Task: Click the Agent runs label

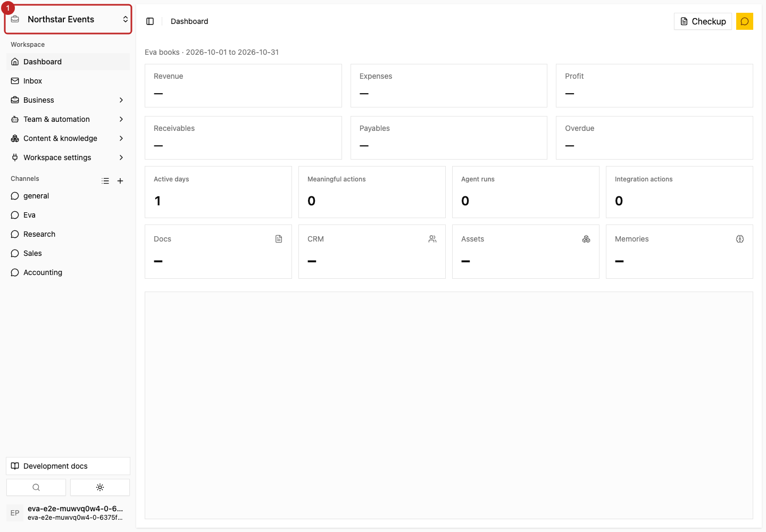Action: [478, 179]
